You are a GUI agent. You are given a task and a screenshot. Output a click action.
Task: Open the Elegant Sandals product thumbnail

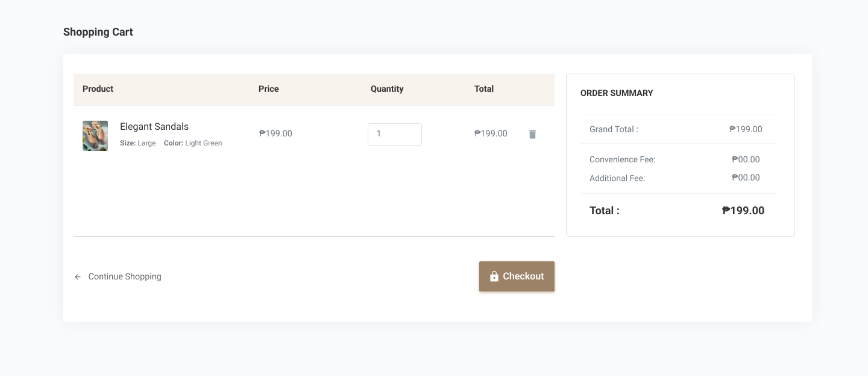click(95, 136)
